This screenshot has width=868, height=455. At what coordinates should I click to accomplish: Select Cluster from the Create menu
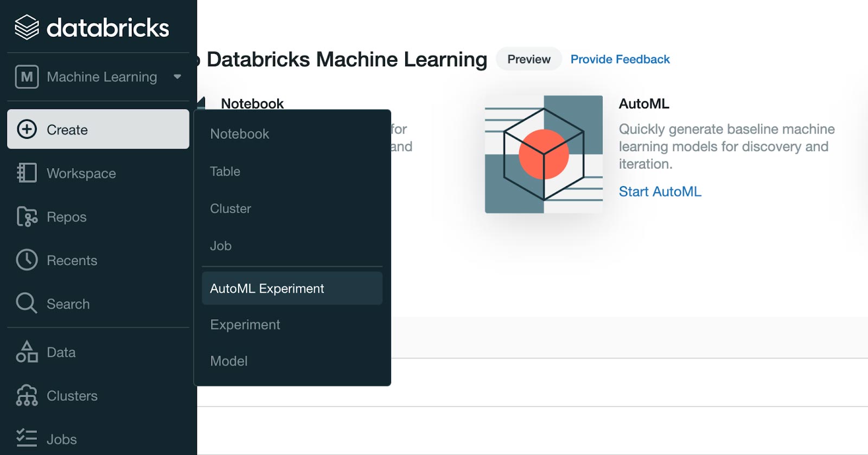tap(231, 209)
